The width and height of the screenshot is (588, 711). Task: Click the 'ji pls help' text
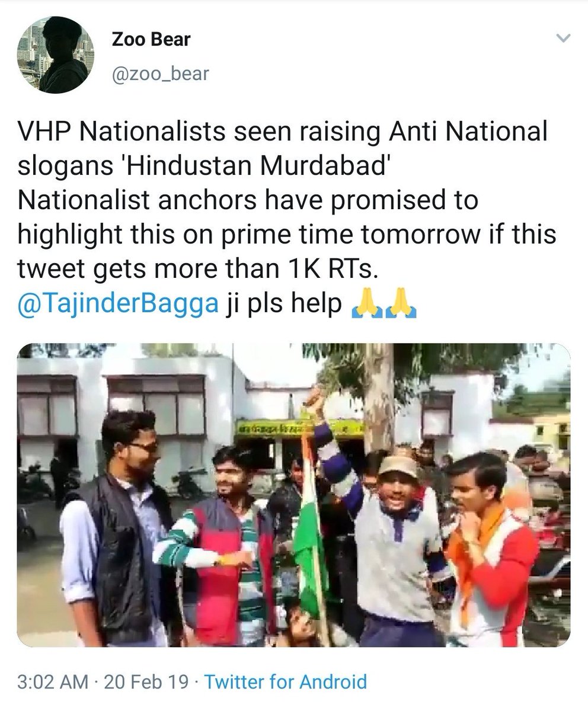285,308
